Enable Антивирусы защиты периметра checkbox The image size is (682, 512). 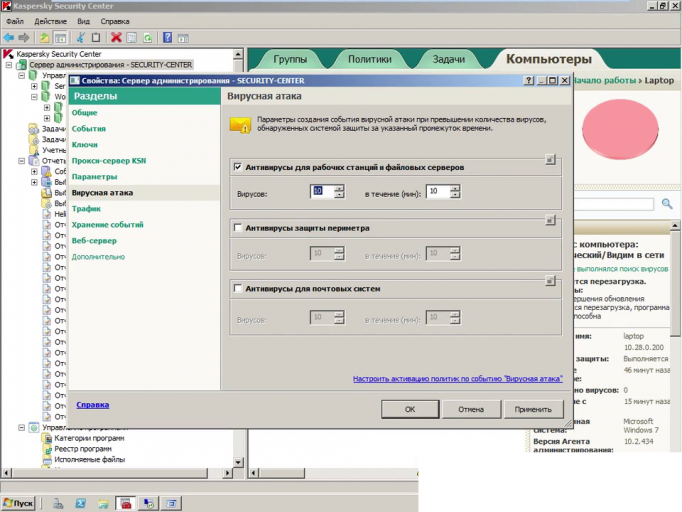click(238, 228)
